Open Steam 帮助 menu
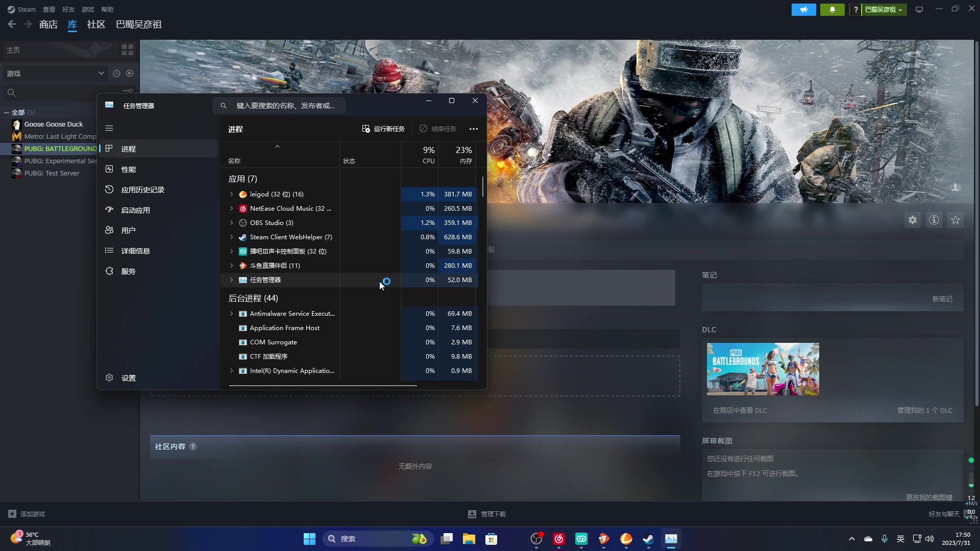This screenshot has width=980, height=551. pyautogui.click(x=107, y=9)
